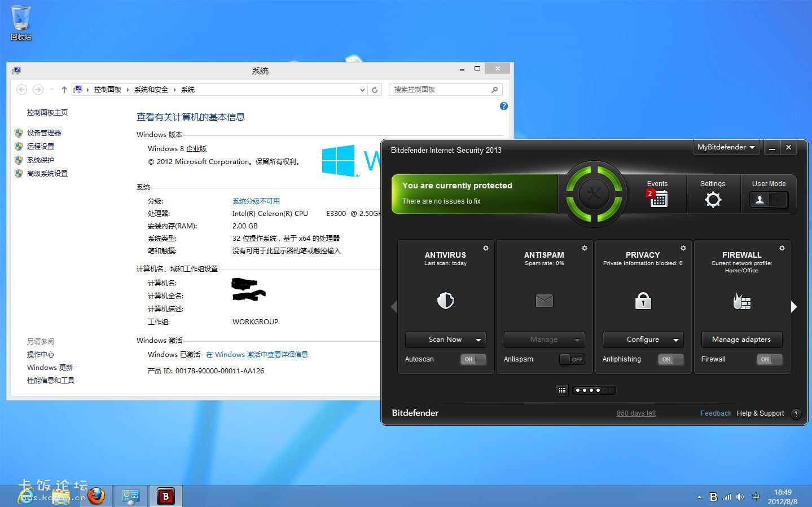Toggle Autoscan switch

pyautogui.click(x=473, y=359)
